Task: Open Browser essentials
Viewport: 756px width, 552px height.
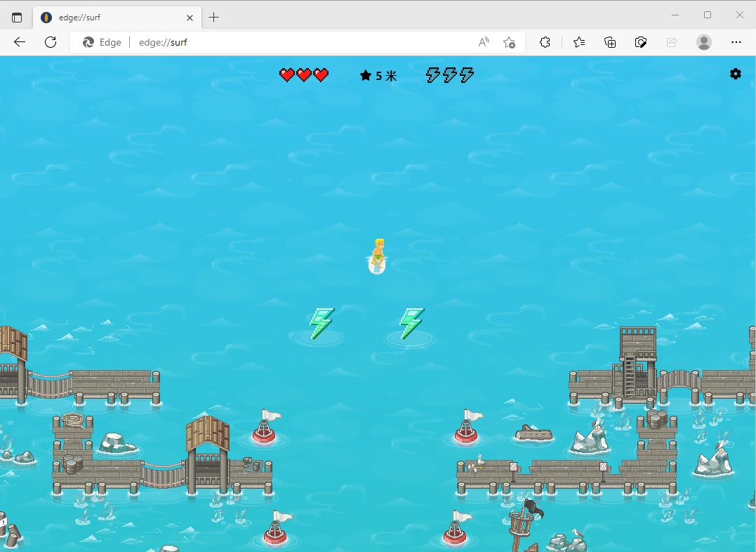Action: coord(641,42)
